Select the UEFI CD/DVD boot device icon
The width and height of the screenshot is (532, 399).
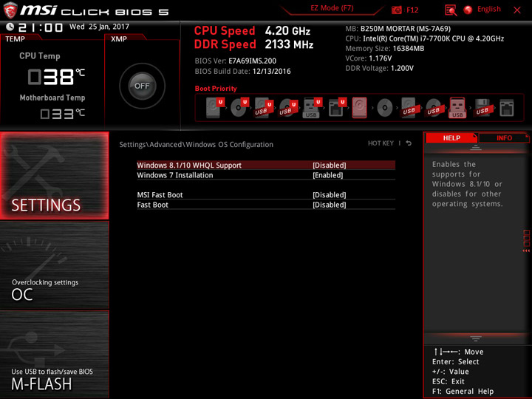[239, 108]
